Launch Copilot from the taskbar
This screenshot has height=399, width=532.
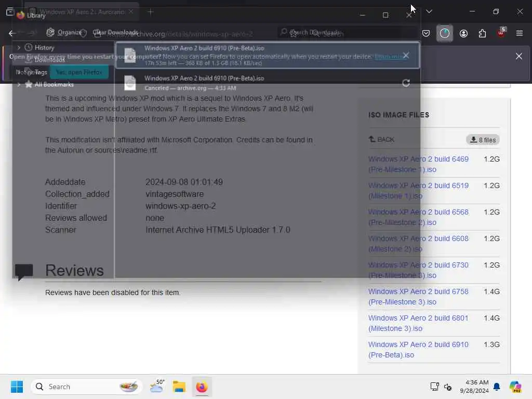[515, 387]
